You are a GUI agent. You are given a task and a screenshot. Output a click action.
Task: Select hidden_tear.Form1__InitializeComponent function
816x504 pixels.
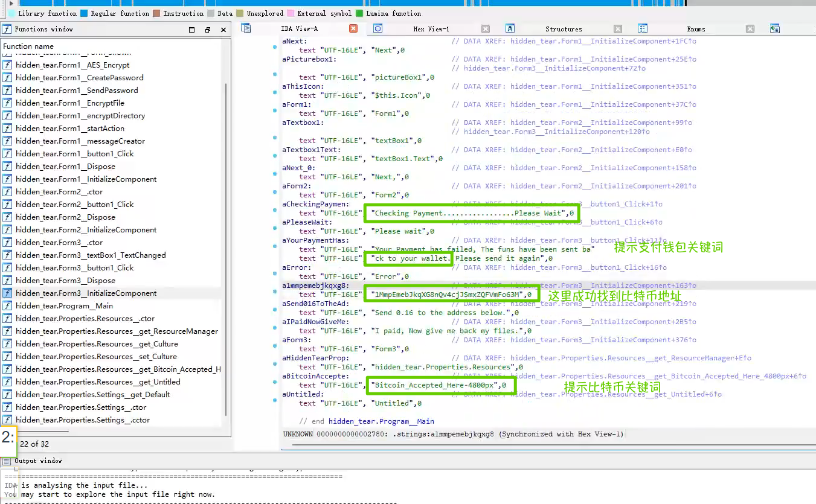coord(86,179)
